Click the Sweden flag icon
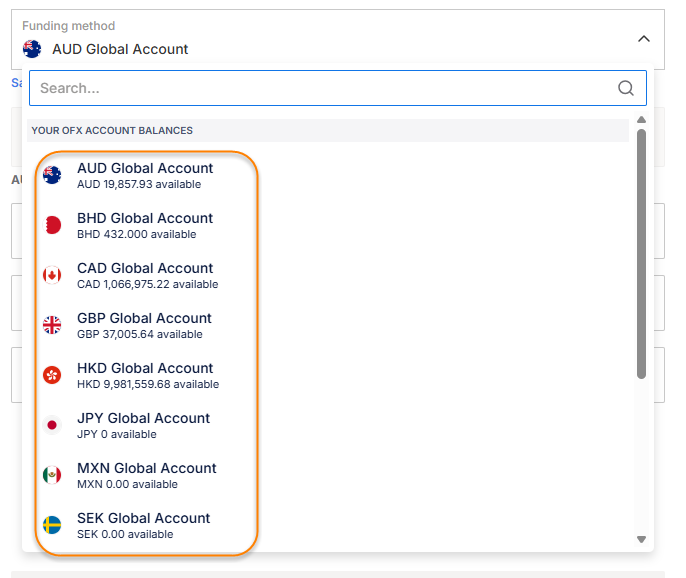This screenshot has width=686, height=578. (52, 525)
